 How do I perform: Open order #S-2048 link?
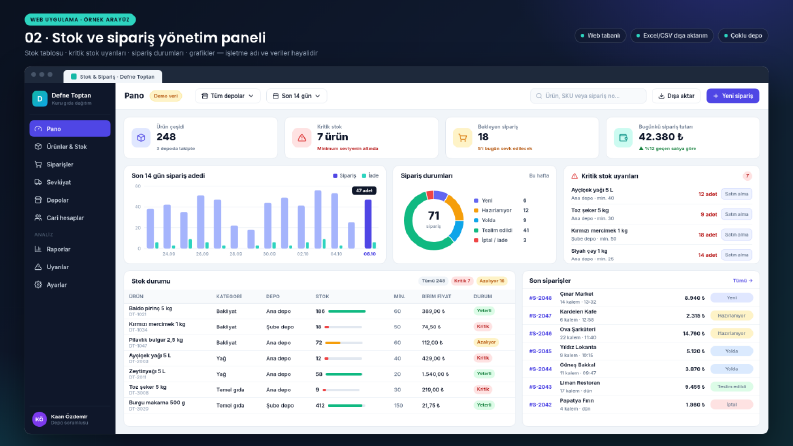(x=540, y=298)
